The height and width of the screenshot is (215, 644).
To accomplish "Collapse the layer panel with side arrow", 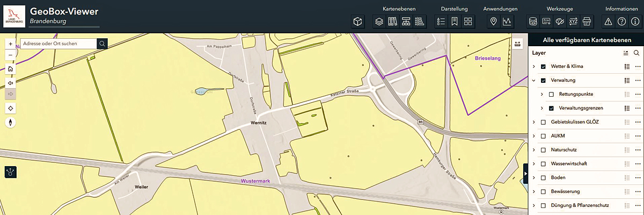I will 526,174.
